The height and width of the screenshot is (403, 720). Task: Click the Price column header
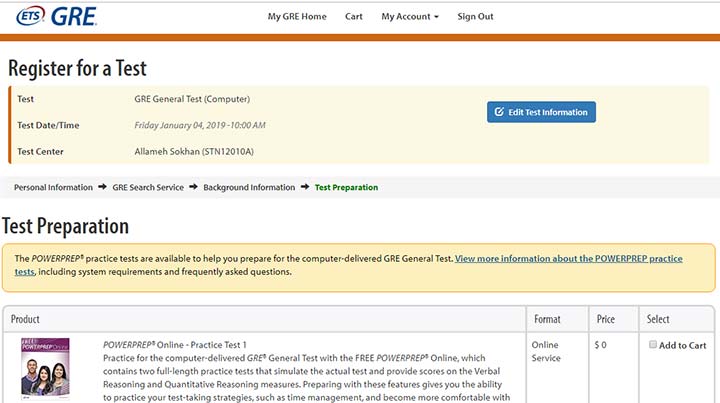pos(605,319)
